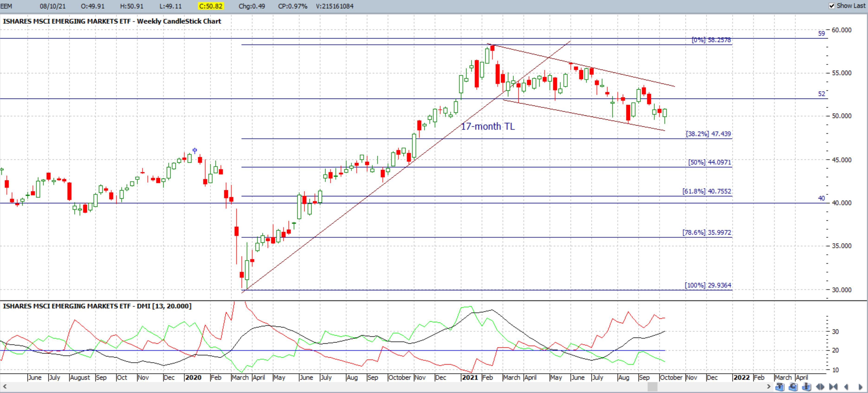Image resolution: width=868 pixels, height=393 pixels.
Task: Click the Chg:0.49 value
Action: (x=252, y=6)
